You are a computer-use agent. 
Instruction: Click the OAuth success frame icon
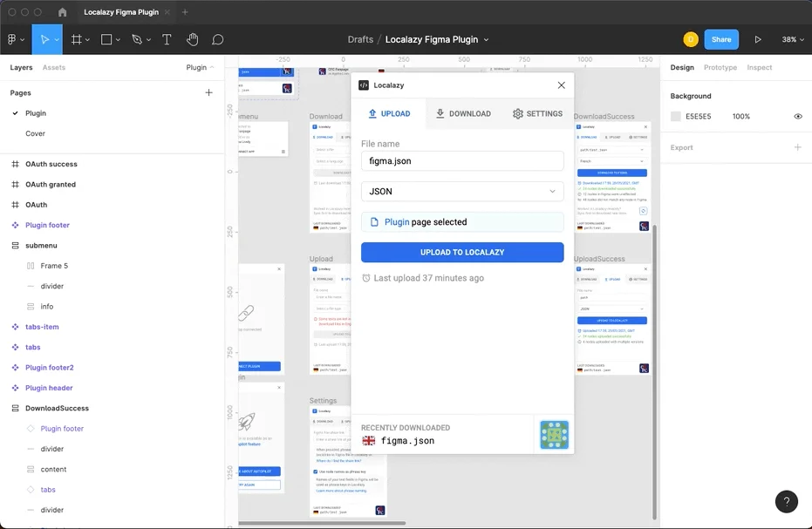coord(15,164)
